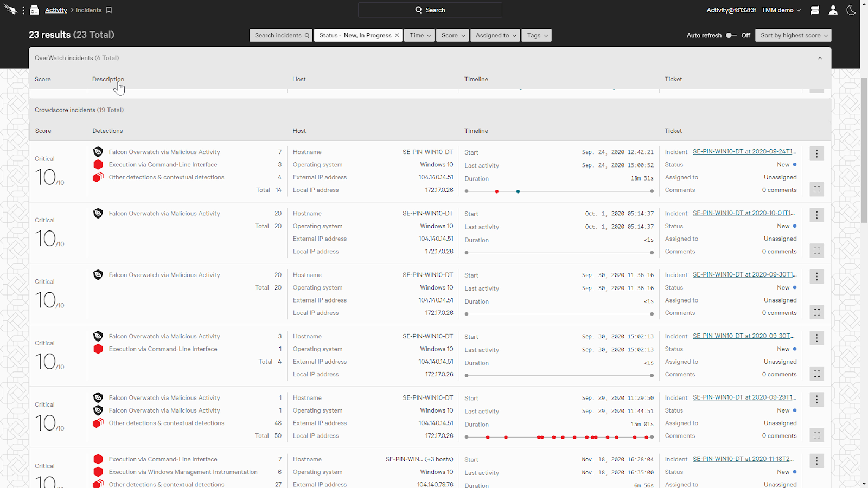The image size is (868, 488).
Task: Open actions menu for 2020-11-18 incident
Action: click(817, 461)
